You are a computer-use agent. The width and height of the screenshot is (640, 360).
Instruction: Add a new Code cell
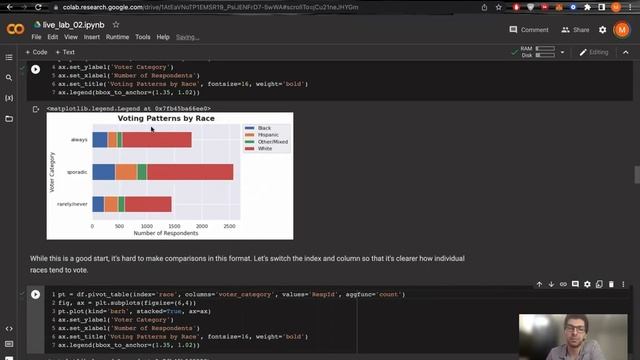coord(36,52)
